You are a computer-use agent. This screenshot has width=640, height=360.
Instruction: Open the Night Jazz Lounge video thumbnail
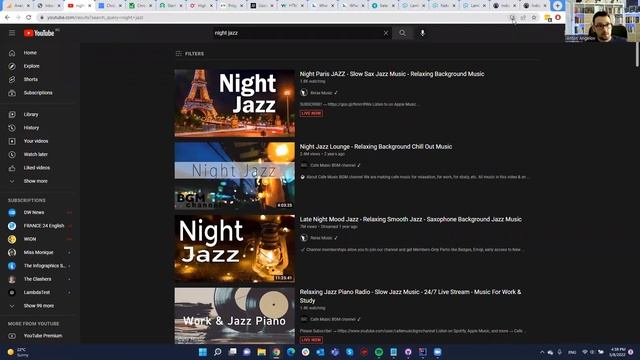(x=235, y=176)
